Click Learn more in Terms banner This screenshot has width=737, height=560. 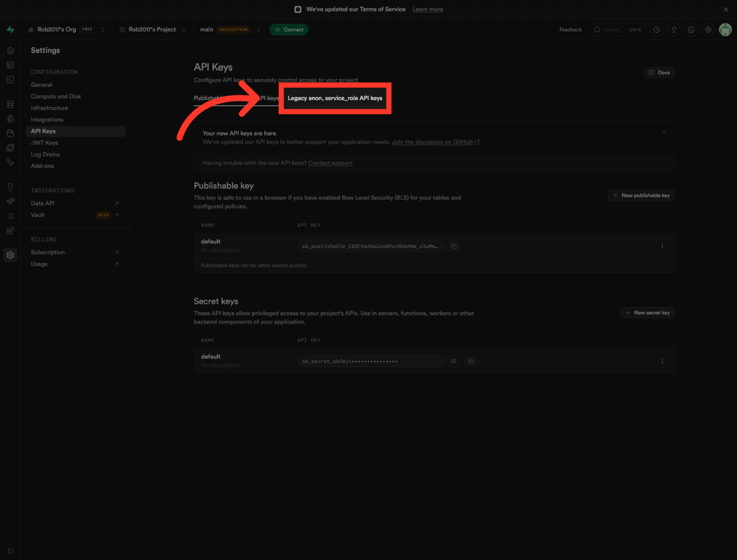[x=428, y=9]
